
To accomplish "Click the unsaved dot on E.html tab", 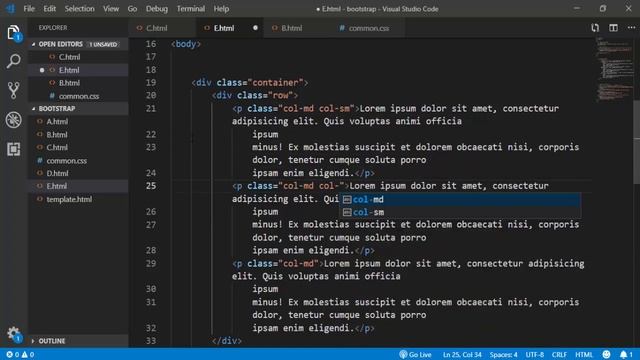I will (255, 28).
